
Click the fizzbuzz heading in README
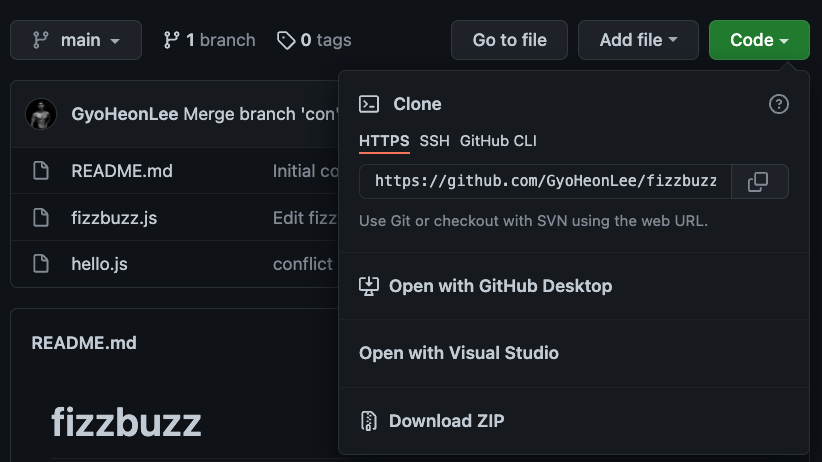coord(126,423)
